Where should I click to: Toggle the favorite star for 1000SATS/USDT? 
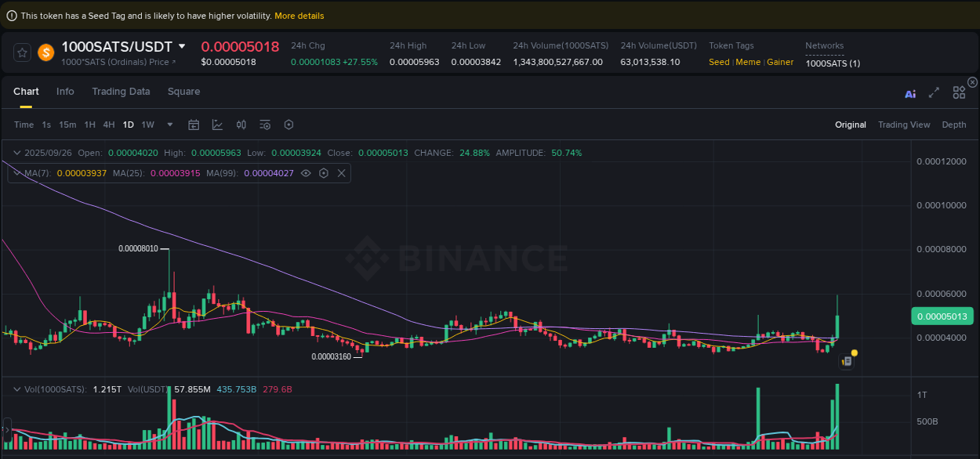(22, 52)
